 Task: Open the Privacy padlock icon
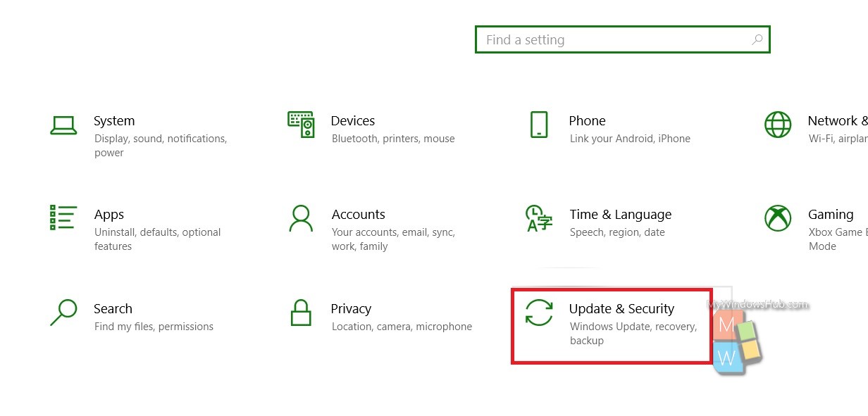pyautogui.click(x=301, y=312)
